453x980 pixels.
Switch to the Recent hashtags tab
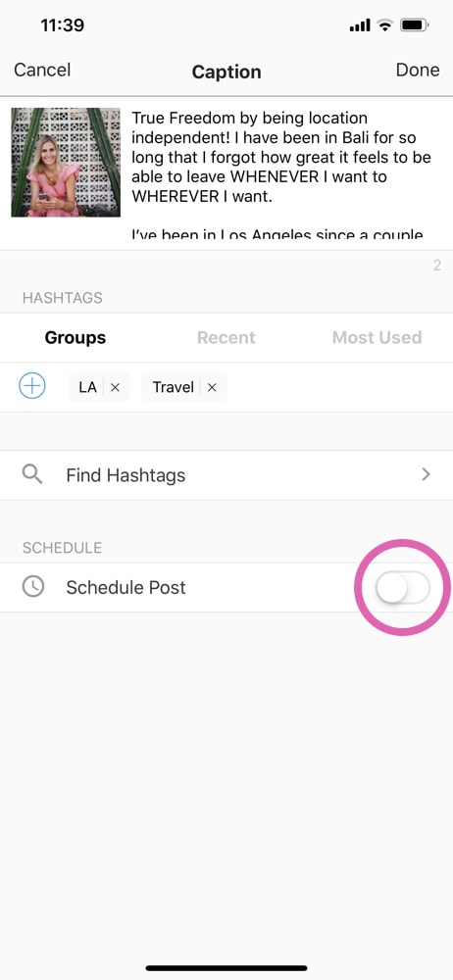(x=226, y=337)
